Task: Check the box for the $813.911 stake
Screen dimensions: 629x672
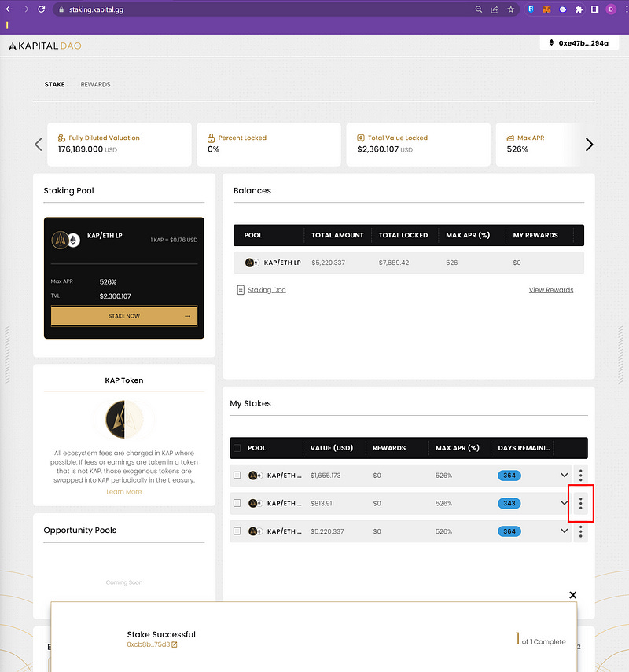Action: pos(237,503)
